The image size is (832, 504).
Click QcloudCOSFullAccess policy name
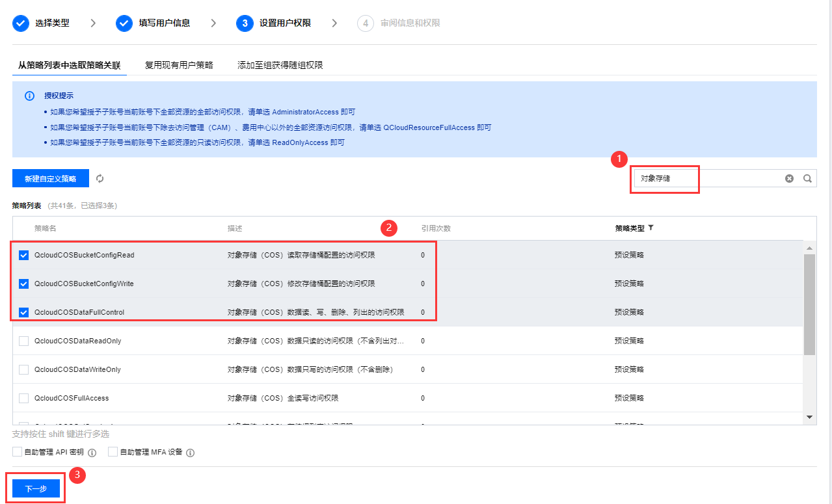point(72,398)
